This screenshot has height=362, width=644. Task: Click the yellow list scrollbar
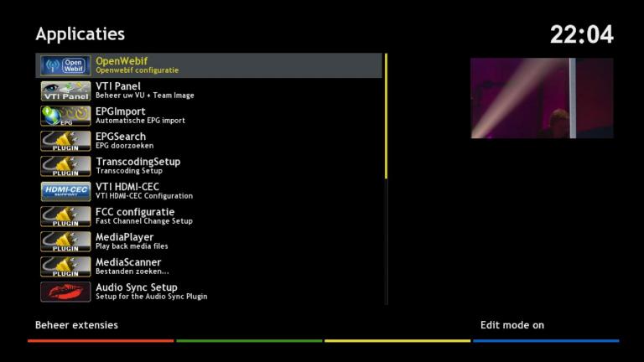(x=386, y=116)
